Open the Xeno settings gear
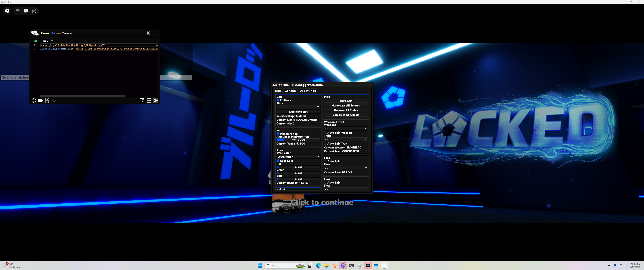The width and height of the screenshot is (644, 270). [34, 100]
